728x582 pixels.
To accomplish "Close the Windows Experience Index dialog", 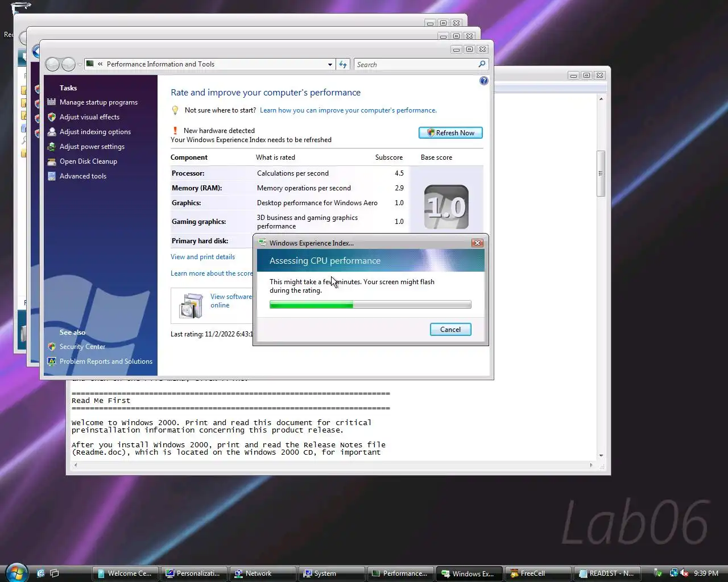I will [477, 243].
